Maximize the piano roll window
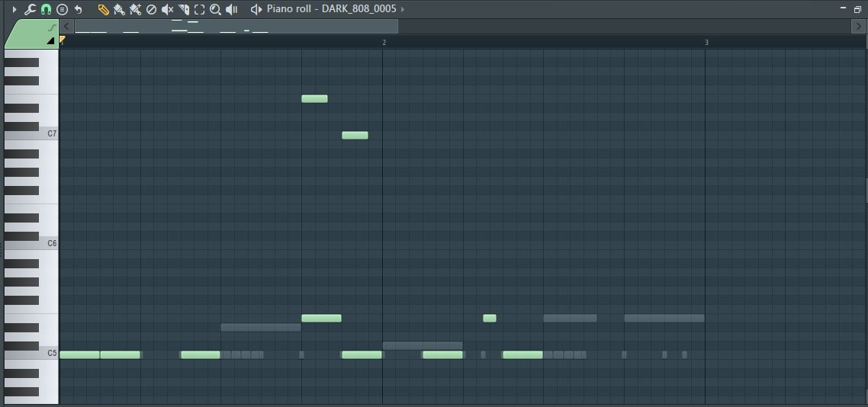The width and height of the screenshot is (868, 407). pyautogui.click(x=858, y=9)
